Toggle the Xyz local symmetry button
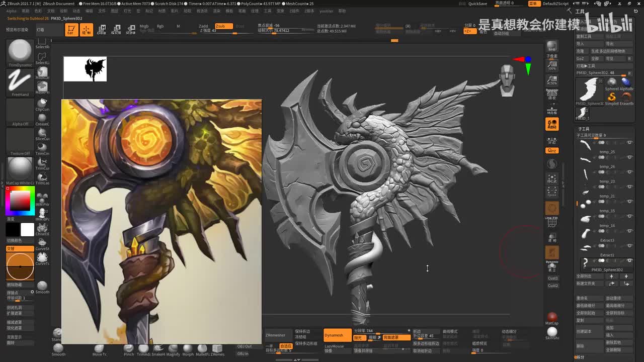The height and width of the screenshot is (362, 644). (552, 150)
